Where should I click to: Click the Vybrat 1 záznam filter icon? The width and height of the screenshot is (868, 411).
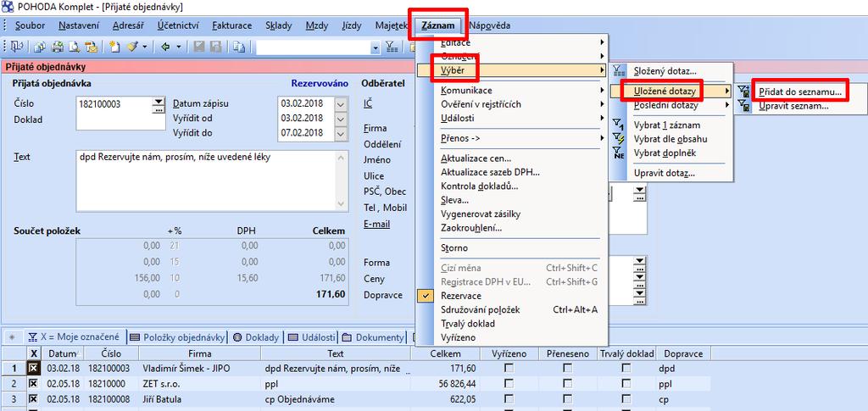(618, 125)
